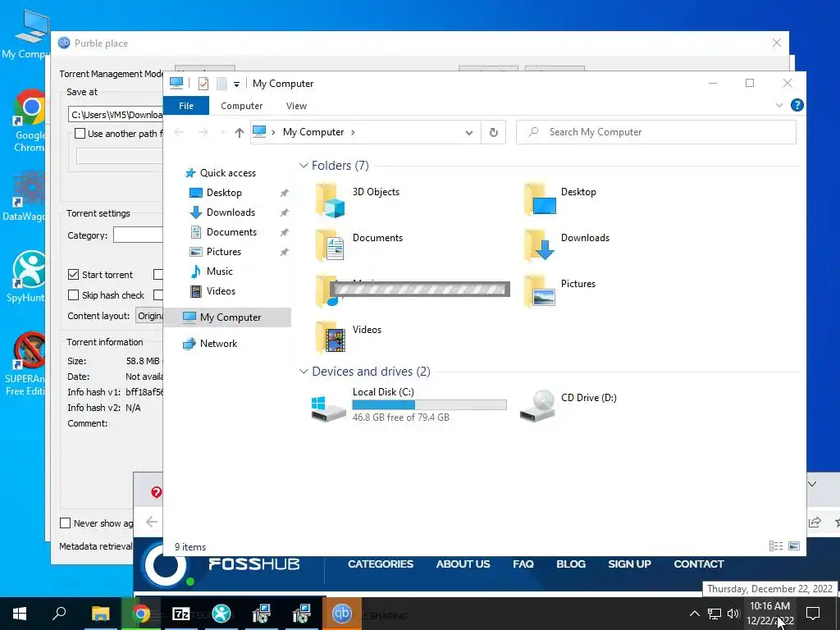
Task: Click the Explorer help question mark icon
Action: tap(797, 106)
